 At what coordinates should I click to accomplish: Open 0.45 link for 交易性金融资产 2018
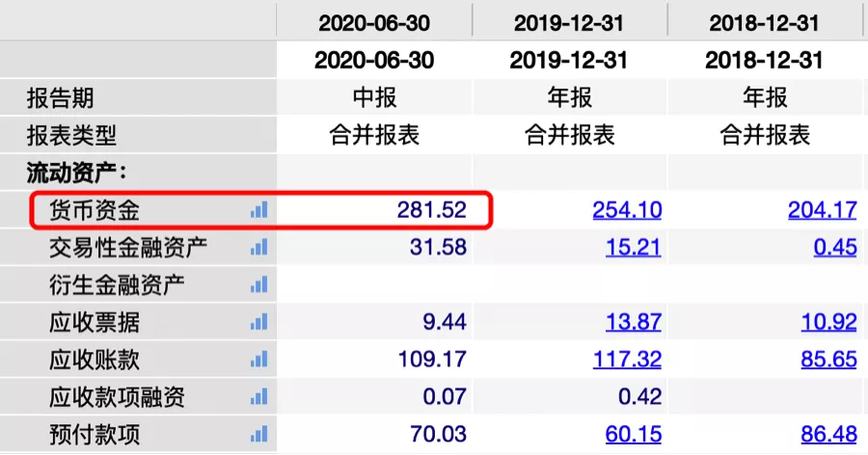[835, 248]
